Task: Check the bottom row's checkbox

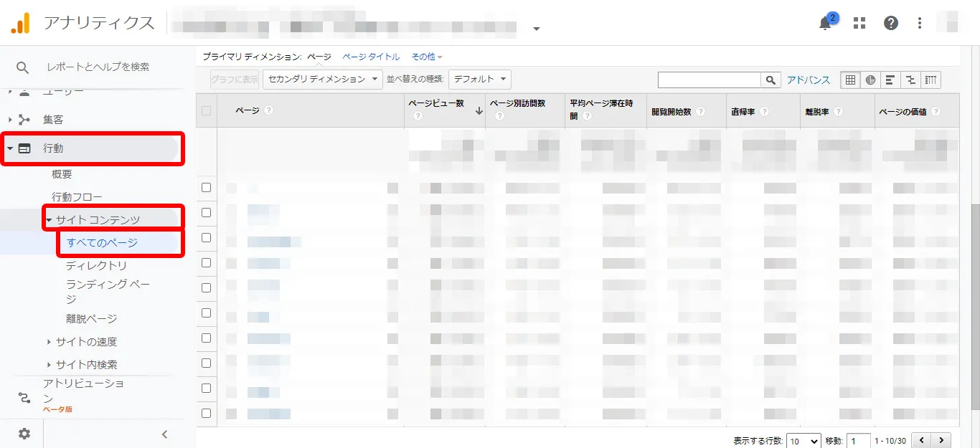Action: (206, 413)
